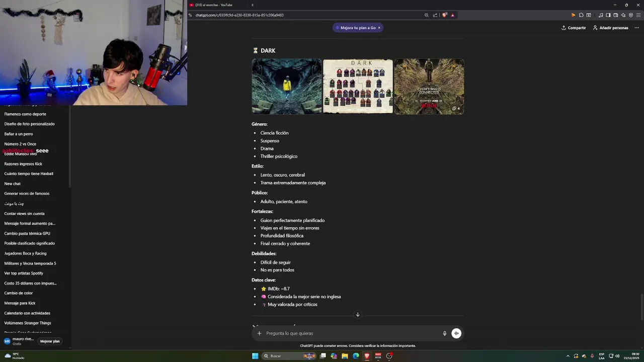Open the DARK family tree chart image
Screen dimensions: 644x362
click(x=358, y=86)
